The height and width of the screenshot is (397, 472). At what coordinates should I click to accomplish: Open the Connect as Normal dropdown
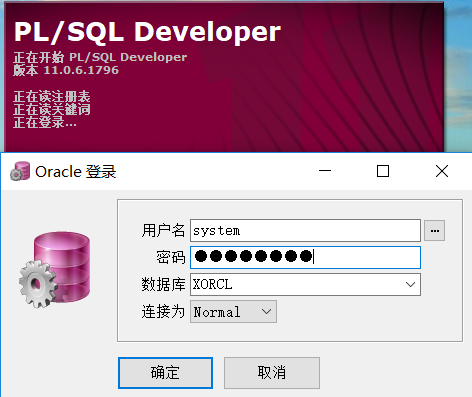tap(233, 312)
